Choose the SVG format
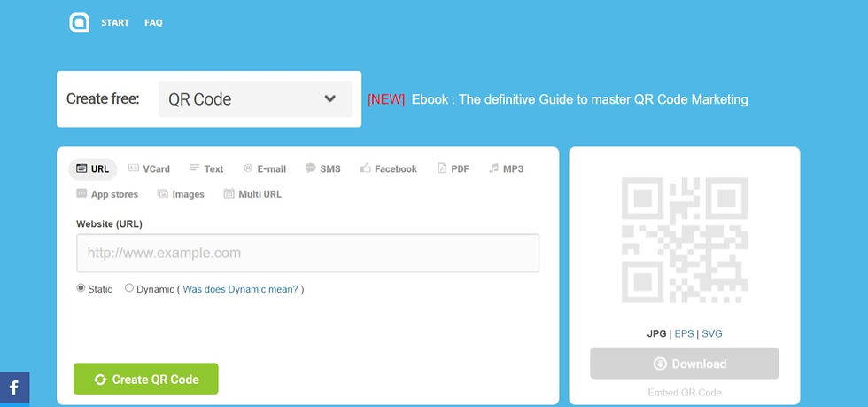The image size is (868, 407). 712,333
